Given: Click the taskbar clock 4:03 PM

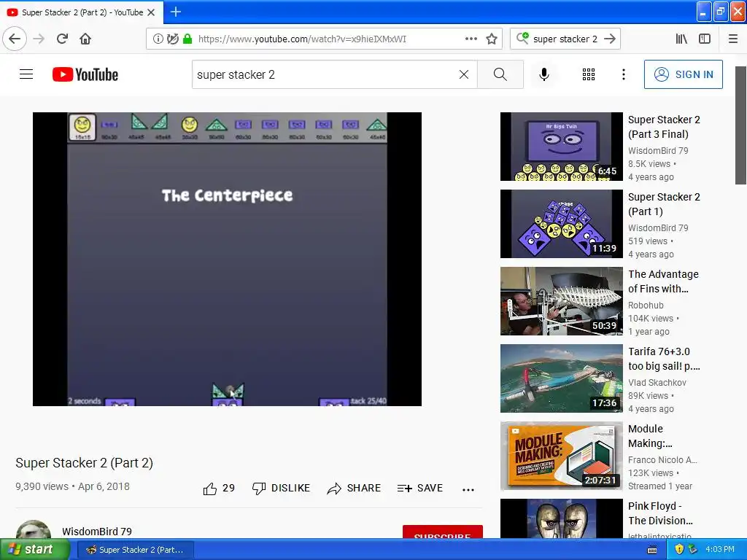Looking at the screenshot, I should (720, 550).
